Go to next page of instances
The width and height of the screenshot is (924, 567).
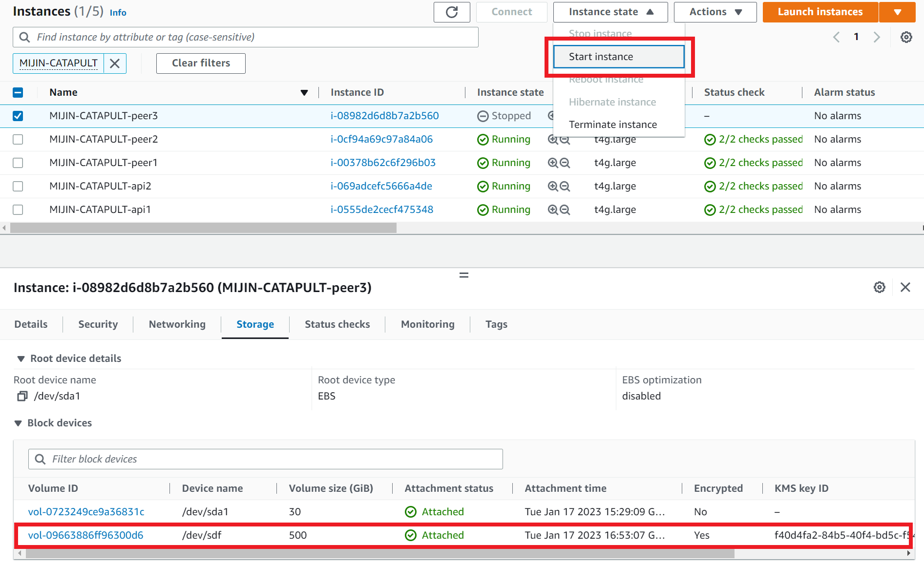[877, 37]
